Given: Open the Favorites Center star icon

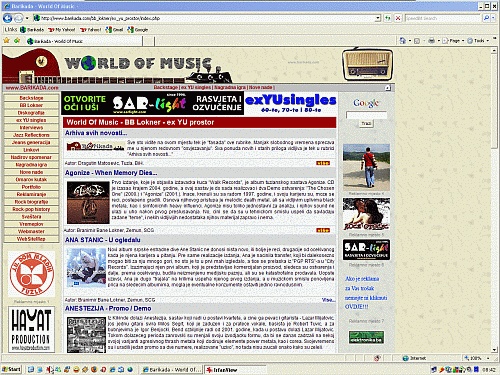Looking at the screenshot, I should point(6,41).
